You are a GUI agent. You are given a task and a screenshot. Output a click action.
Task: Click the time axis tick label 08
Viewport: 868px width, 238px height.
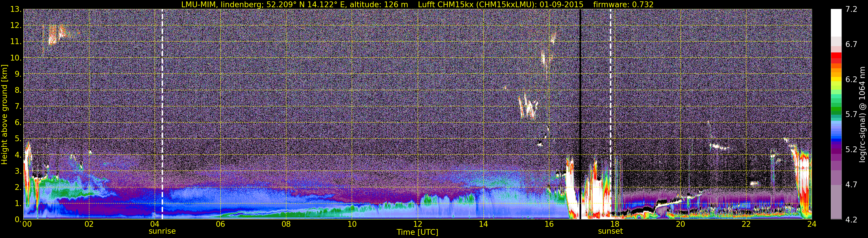click(286, 224)
